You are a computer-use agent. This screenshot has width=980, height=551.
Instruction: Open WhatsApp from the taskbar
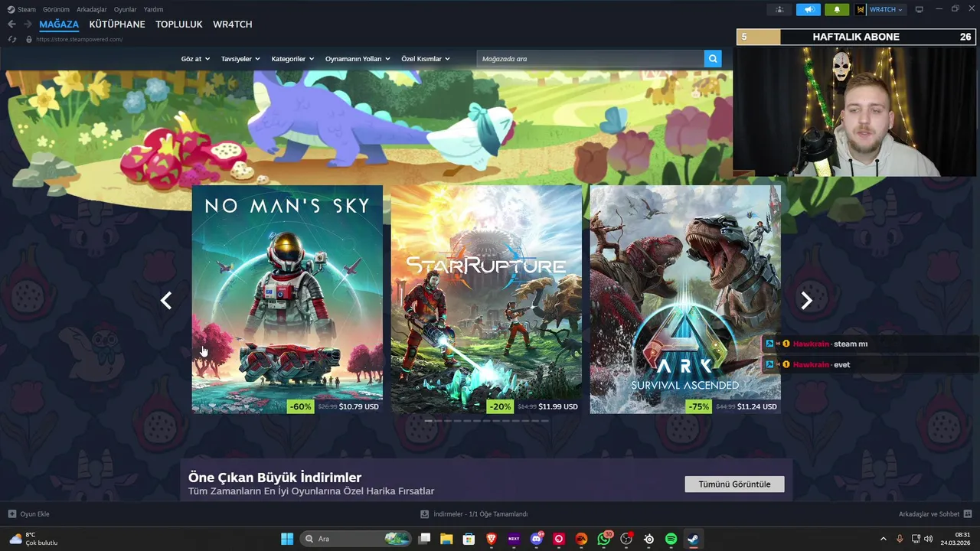pos(604,539)
